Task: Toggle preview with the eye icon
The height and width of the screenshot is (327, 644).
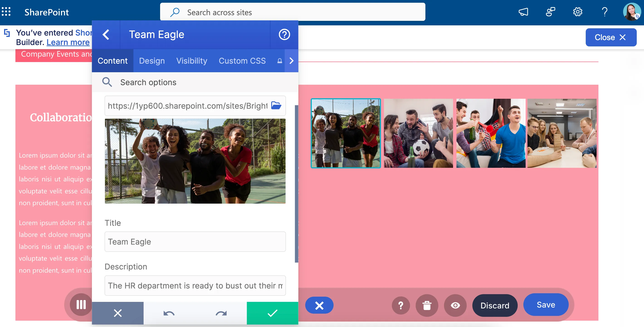Action: (x=455, y=305)
